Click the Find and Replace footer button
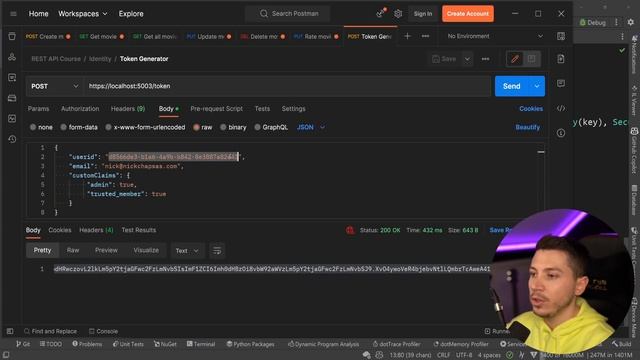Image resolution: width=640 pixels, height=360 pixels. coord(50,331)
